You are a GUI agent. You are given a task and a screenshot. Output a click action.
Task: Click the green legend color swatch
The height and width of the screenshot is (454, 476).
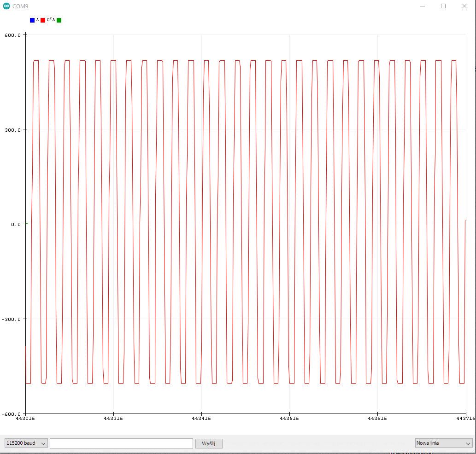pos(59,20)
